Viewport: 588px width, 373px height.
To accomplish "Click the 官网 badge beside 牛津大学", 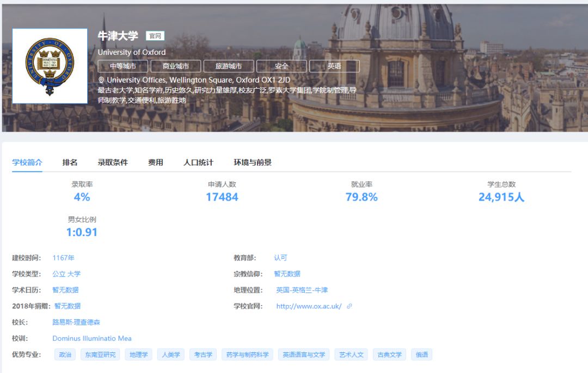I will click(155, 36).
